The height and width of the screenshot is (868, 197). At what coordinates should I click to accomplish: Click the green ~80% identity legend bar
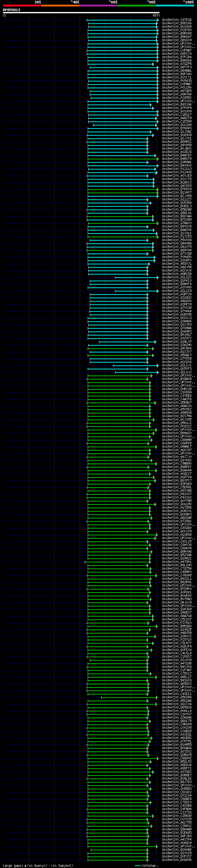[x=137, y=6]
